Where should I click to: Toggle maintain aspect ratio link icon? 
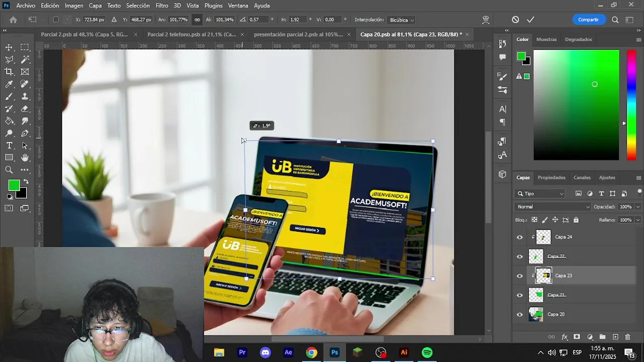pyautogui.click(x=197, y=20)
